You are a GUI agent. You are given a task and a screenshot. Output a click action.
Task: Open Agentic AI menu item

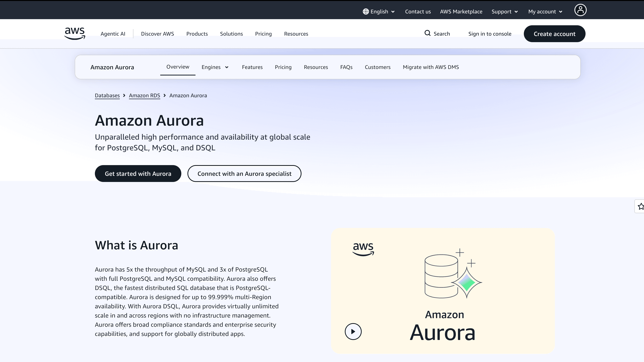(x=113, y=34)
